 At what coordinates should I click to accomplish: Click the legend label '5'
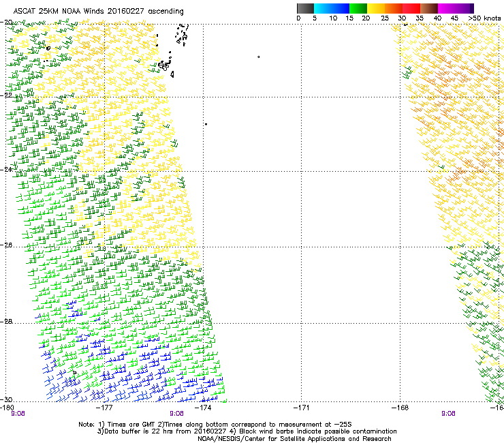click(x=315, y=18)
